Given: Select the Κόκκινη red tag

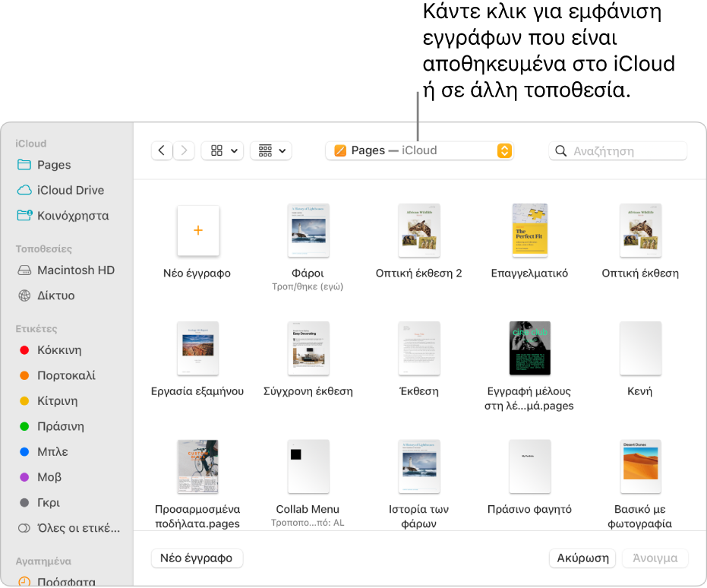Looking at the screenshot, I should (x=25, y=350).
